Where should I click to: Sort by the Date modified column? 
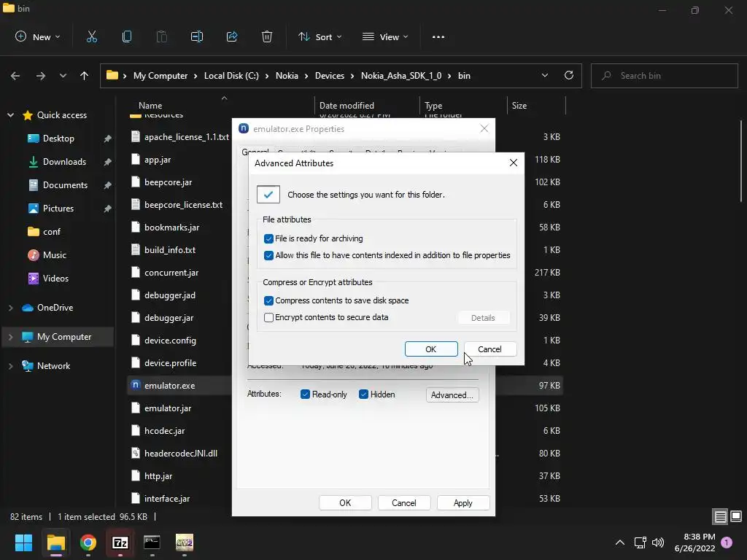pyautogui.click(x=347, y=106)
